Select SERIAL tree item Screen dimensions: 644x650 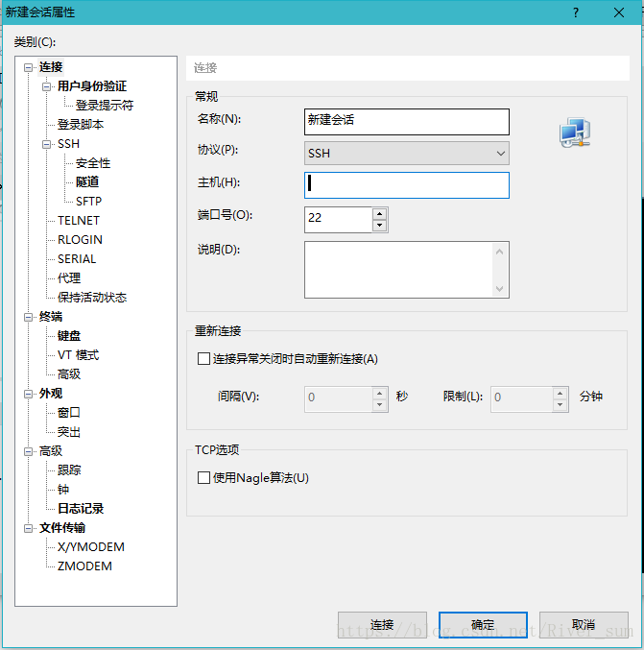pyautogui.click(x=77, y=259)
